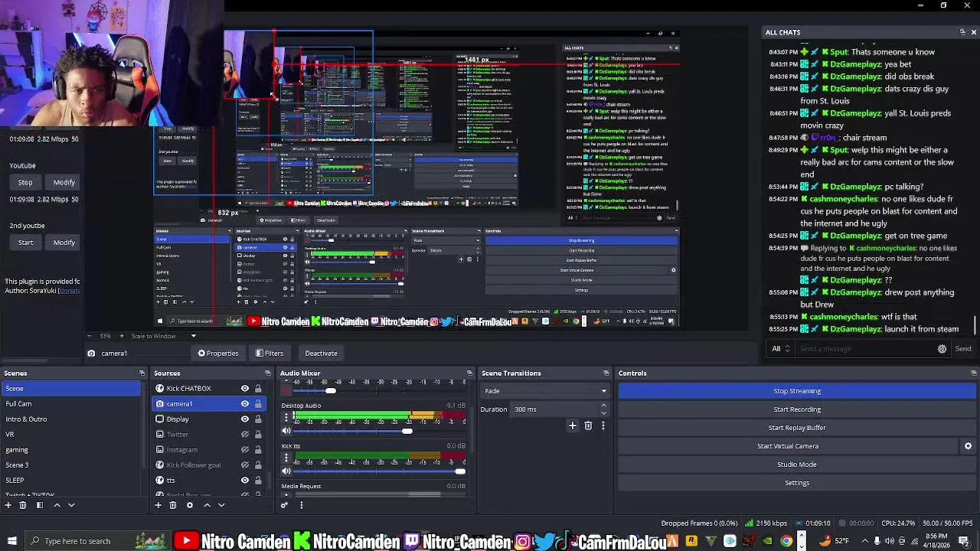Click Stop Streaming button
Screen dimensions: 980x551
797,391
